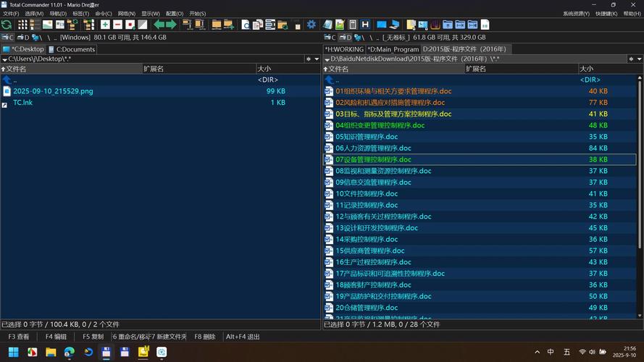
Task: Go forward using green right arrow
Action: [171, 25]
